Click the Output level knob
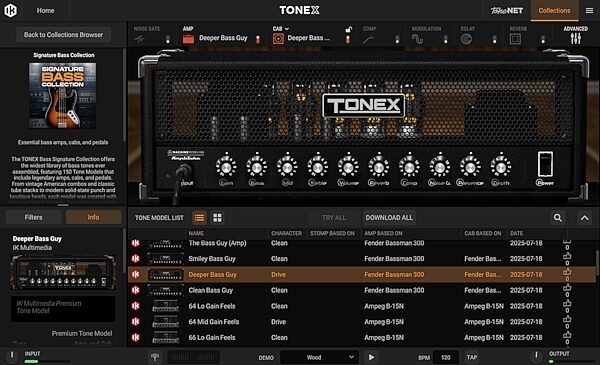This screenshot has width=600, height=365. pos(536,356)
